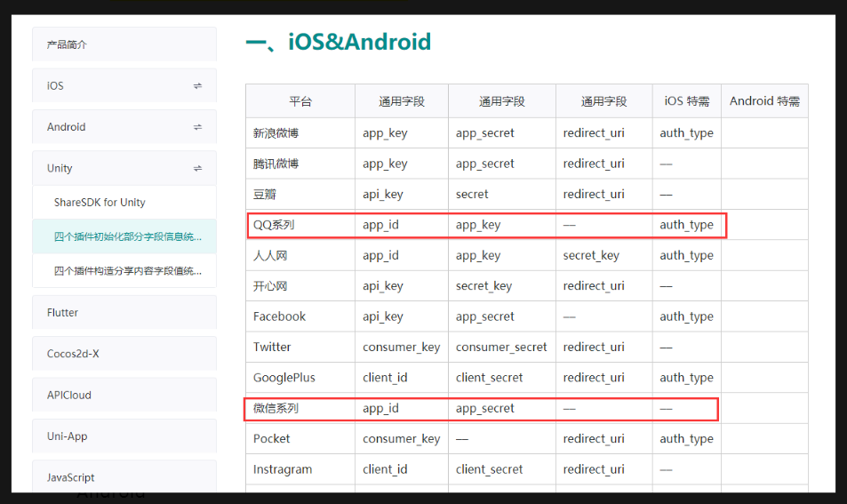847x504 pixels.
Task: Click client_id in the Instragram row
Action: (x=385, y=469)
